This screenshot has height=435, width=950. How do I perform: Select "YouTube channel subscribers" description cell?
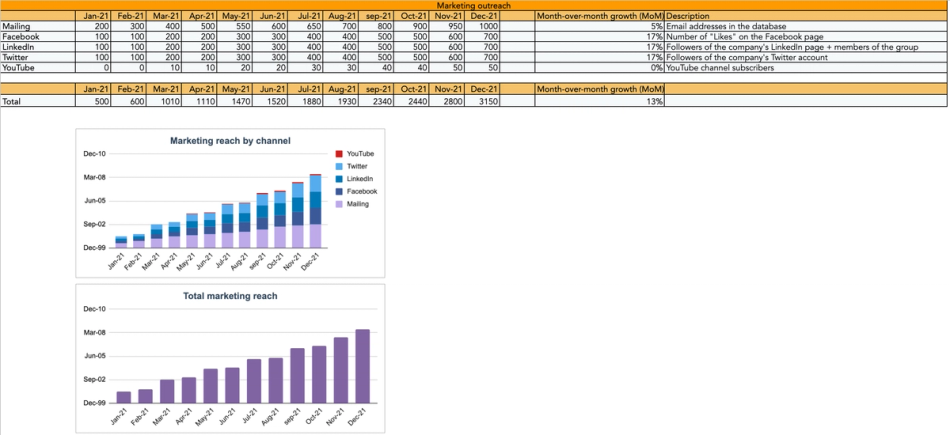[806, 68]
